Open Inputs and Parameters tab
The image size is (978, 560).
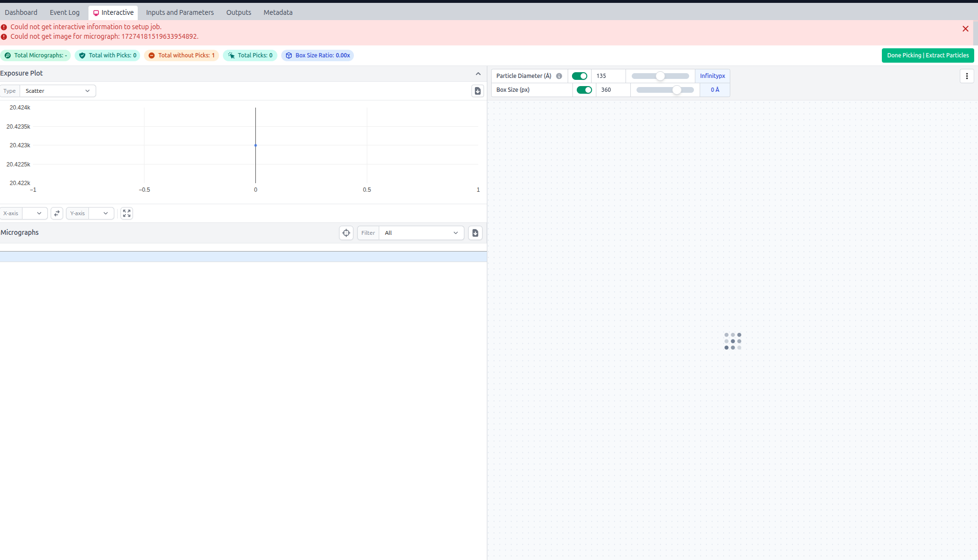180,12
